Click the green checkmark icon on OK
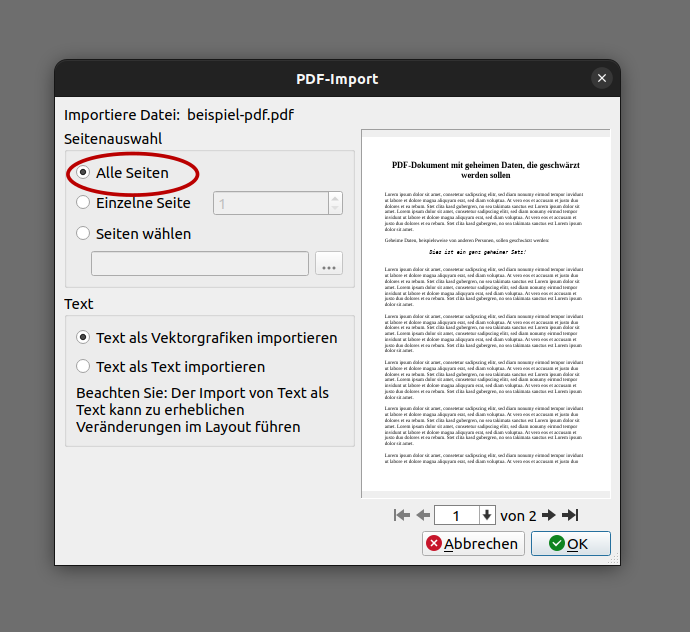The height and width of the screenshot is (632, 690). pyautogui.click(x=557, y=544)
